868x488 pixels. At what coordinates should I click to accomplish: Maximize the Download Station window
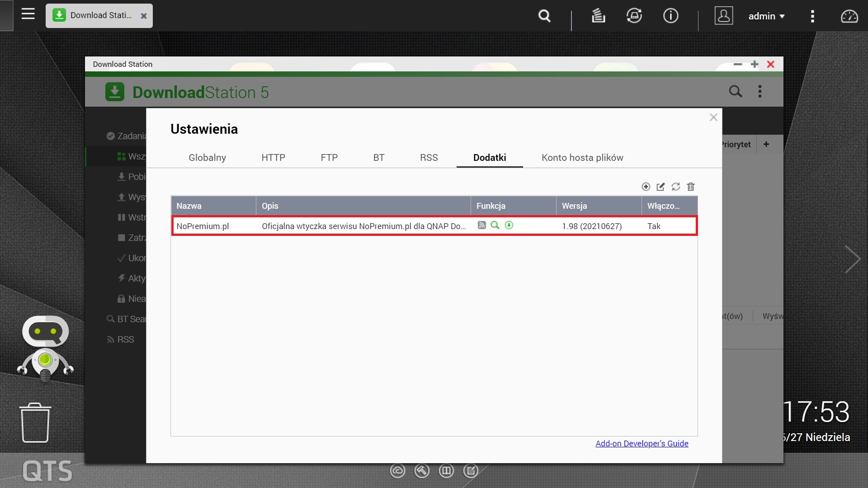755,65
